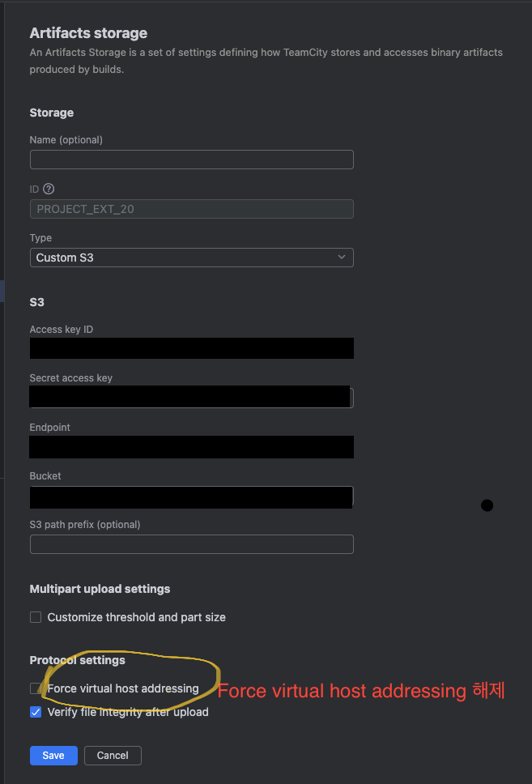Select the Secret access key field
The image size is (532, 784).
tap(191, 397)
